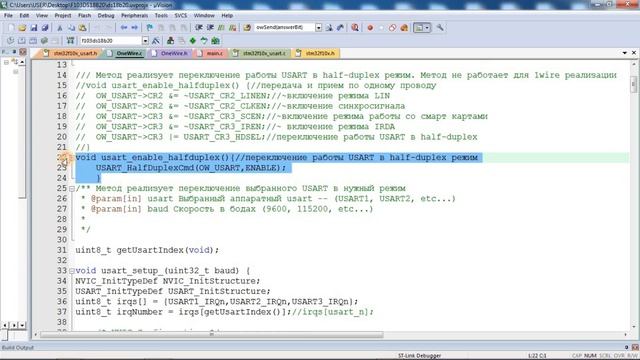Toggle the window layout button

(x=419, y=28)
